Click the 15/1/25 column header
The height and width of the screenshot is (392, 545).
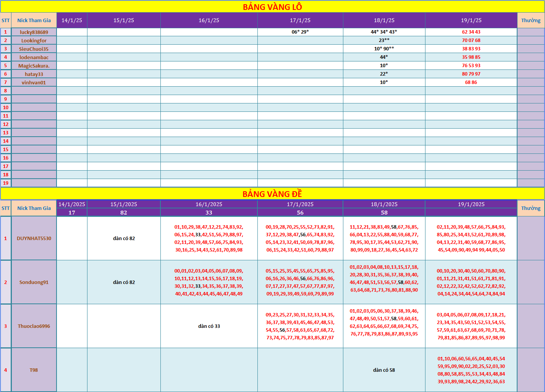124,20
